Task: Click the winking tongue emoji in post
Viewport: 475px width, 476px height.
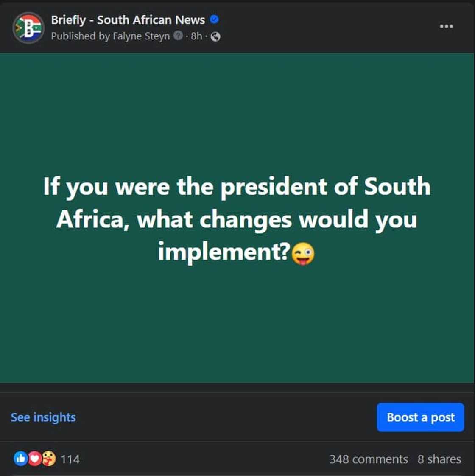Action: click(303, 253)
